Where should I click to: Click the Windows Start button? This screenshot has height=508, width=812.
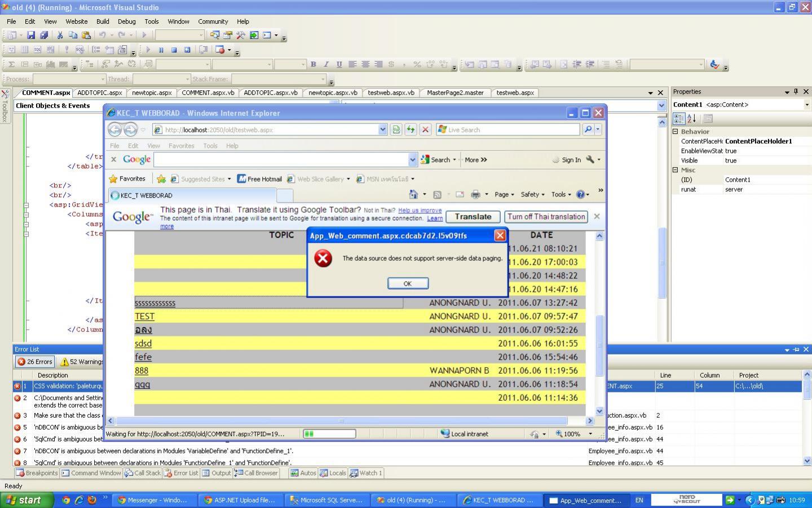tap(27, 500)
